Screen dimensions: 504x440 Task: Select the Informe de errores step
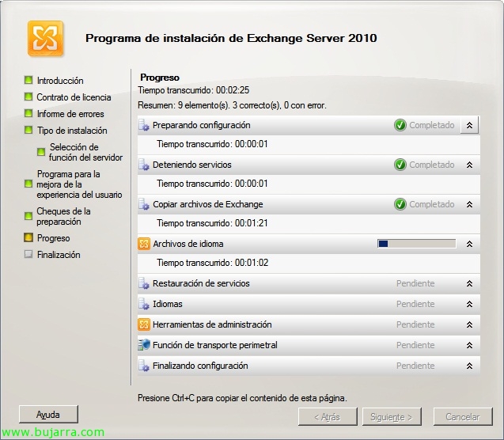point(70,114)
